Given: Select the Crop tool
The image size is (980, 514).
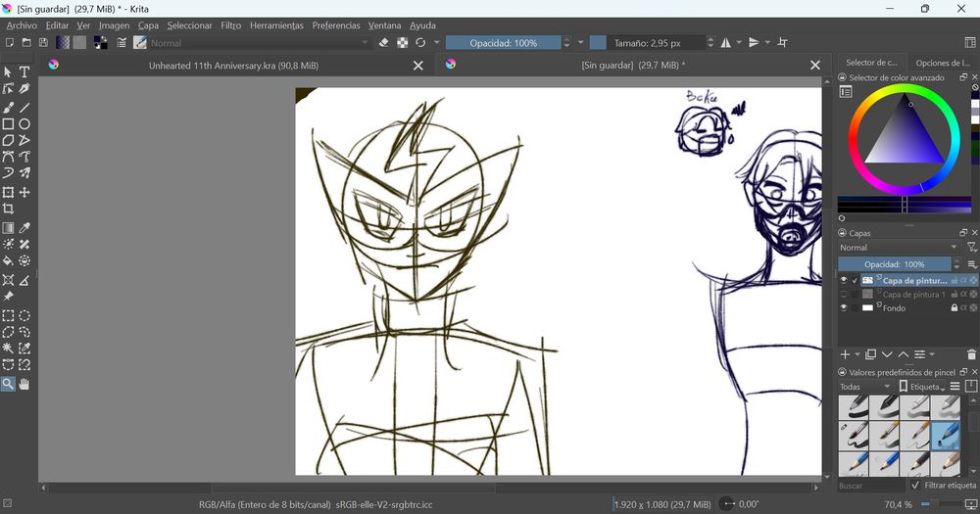Looking at the screenshot, I should (x=8, y=210).
